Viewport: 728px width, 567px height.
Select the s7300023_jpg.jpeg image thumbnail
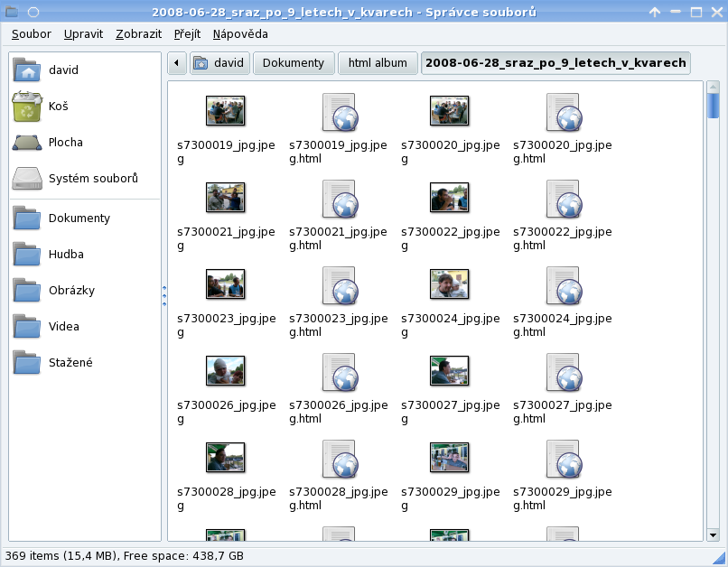coord(225,284)
